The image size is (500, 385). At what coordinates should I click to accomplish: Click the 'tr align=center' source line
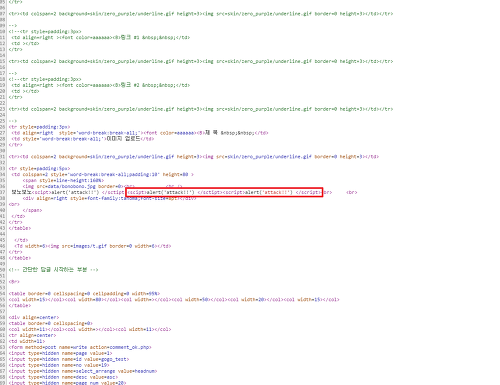tap(32, 335)
